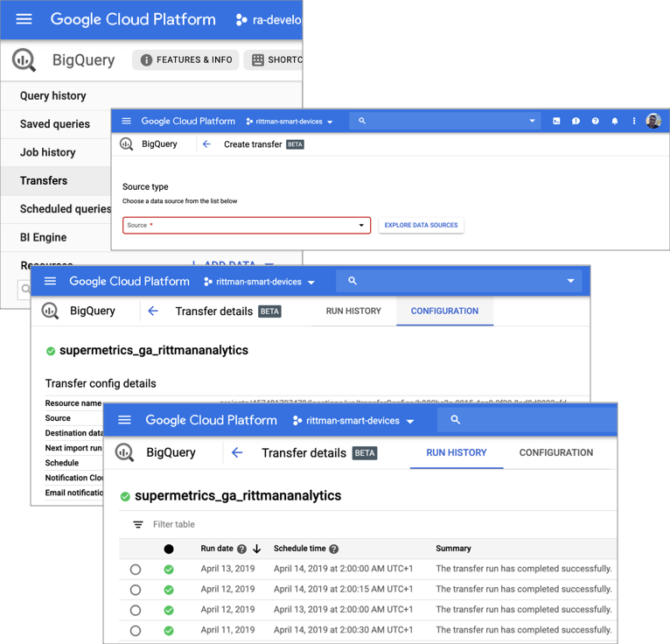
Task: Open the feedback alert icon
Action: pos(576,121)
